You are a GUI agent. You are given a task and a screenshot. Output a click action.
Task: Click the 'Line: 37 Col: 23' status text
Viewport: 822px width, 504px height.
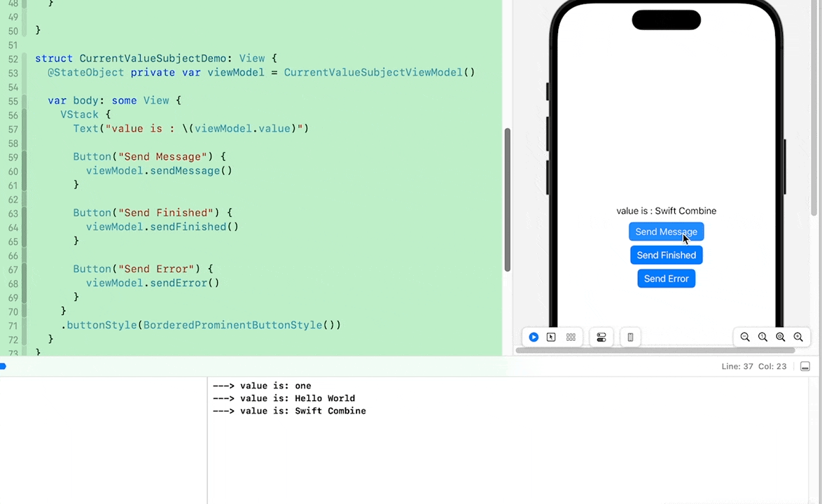tap(754, 366)
